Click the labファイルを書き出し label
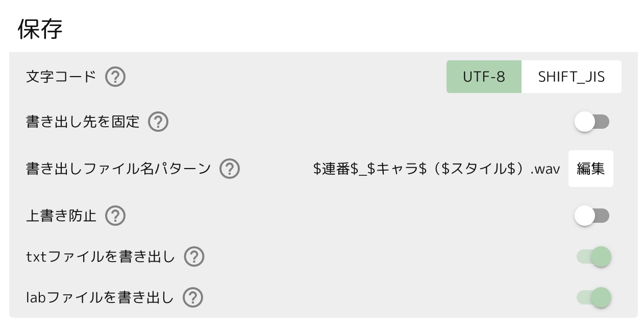This screenshot has width=644, height=327. pyautogui.click(x=100, y=297)
